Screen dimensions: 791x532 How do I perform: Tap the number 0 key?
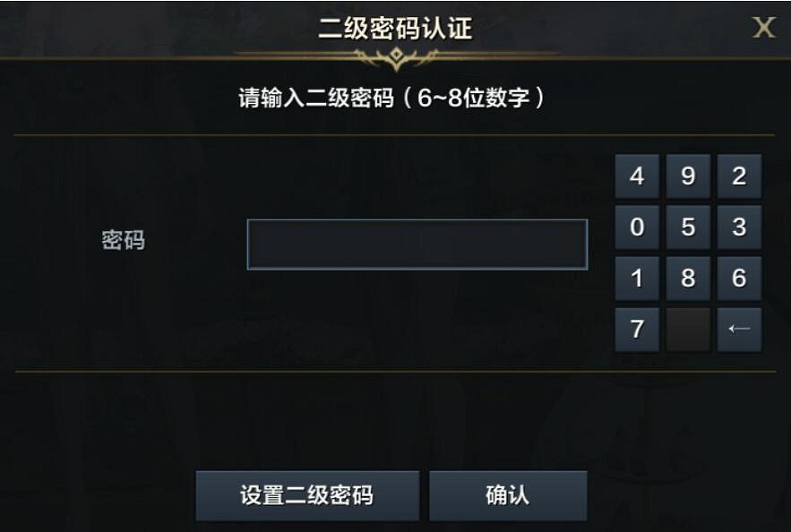coord(637,227)
